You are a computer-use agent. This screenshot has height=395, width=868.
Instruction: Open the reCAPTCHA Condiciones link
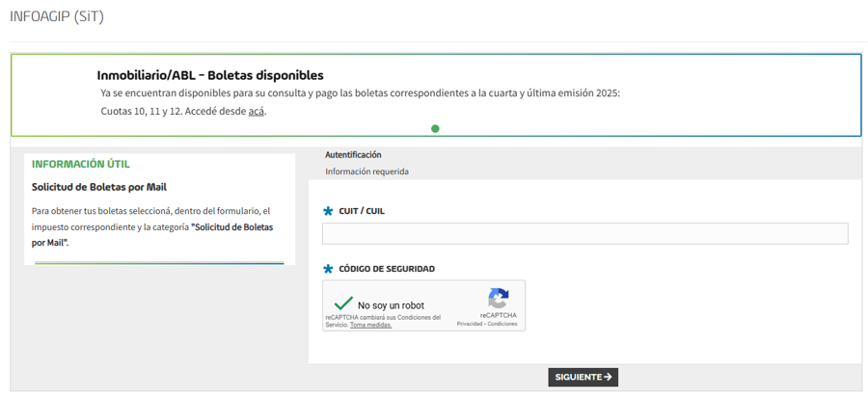coord(502,324)
